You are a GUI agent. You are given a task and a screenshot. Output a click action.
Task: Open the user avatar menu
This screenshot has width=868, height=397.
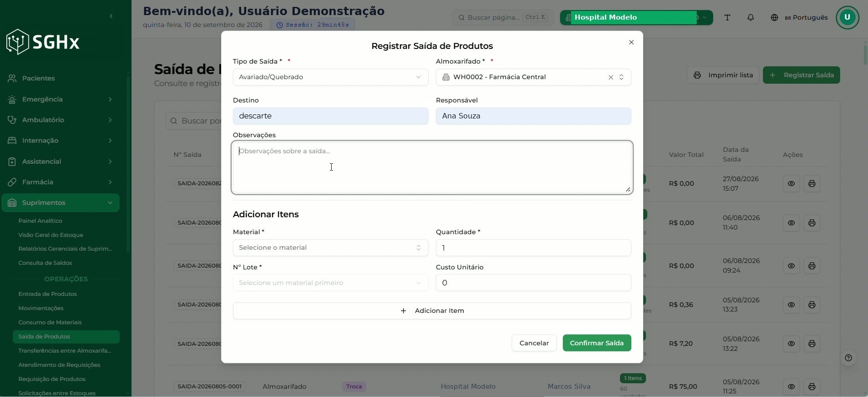pos(847,17)
